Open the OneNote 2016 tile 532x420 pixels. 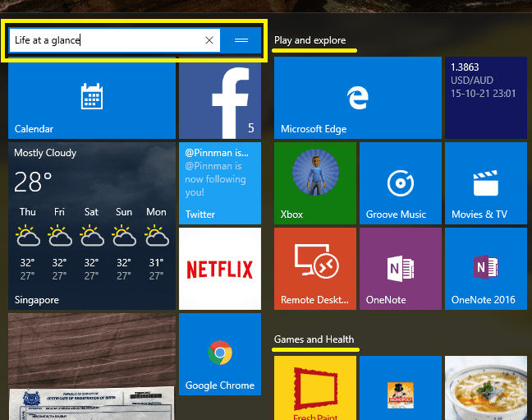click(x=486, y=269)
